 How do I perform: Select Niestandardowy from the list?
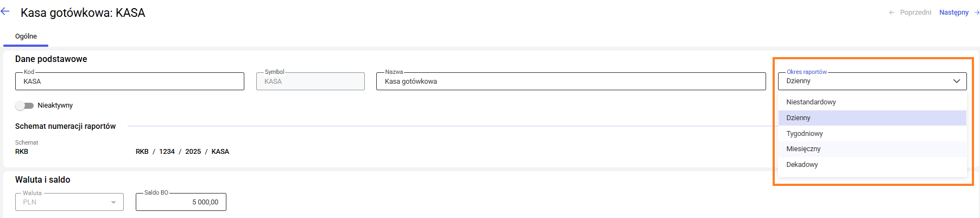811,102
